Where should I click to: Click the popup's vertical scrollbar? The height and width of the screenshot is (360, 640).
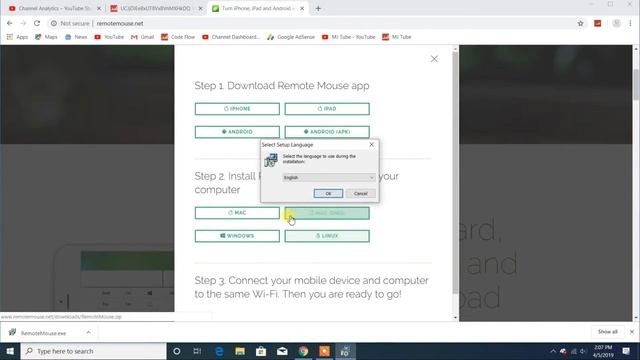[456, 173]
